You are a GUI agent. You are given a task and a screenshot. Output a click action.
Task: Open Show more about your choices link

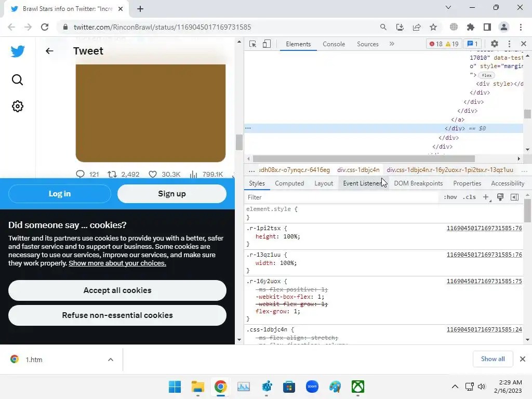tap(117, 263)
